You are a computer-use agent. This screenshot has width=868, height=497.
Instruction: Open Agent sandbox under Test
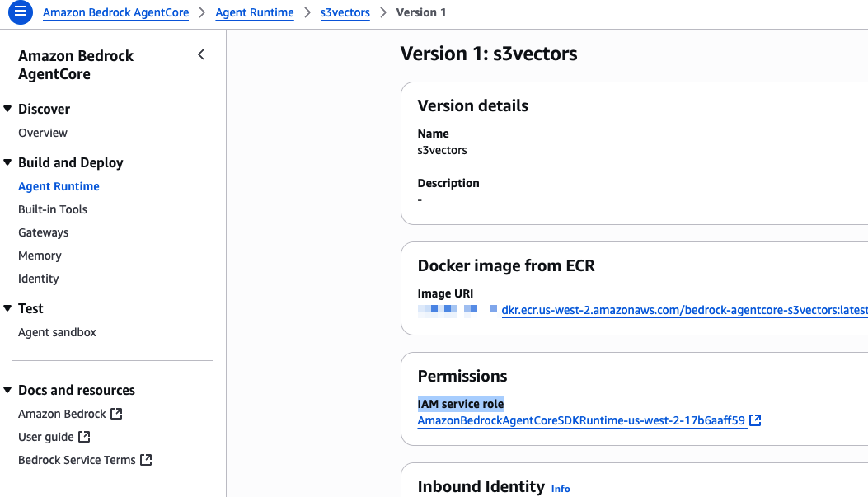[x=57, y=332]
